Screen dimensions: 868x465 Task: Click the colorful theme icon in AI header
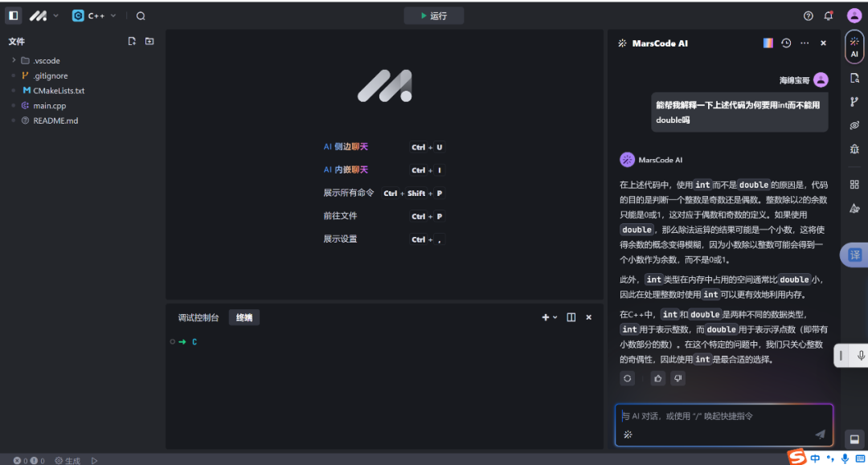[x=768, y=43]
